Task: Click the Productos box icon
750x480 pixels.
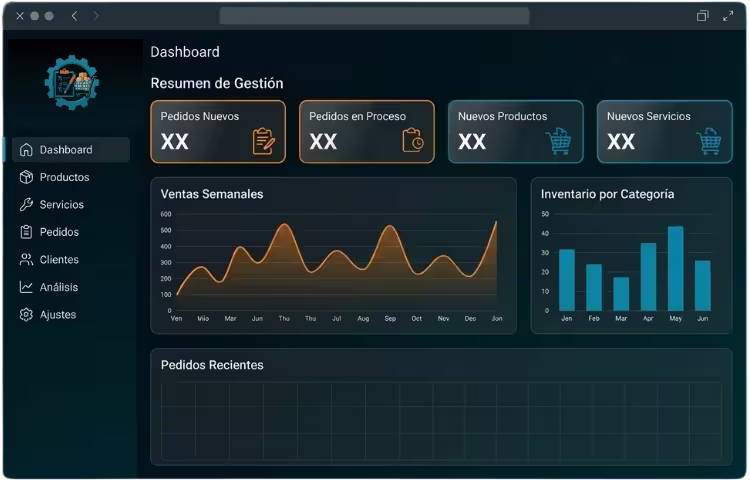Action: (x=26, y=177)
